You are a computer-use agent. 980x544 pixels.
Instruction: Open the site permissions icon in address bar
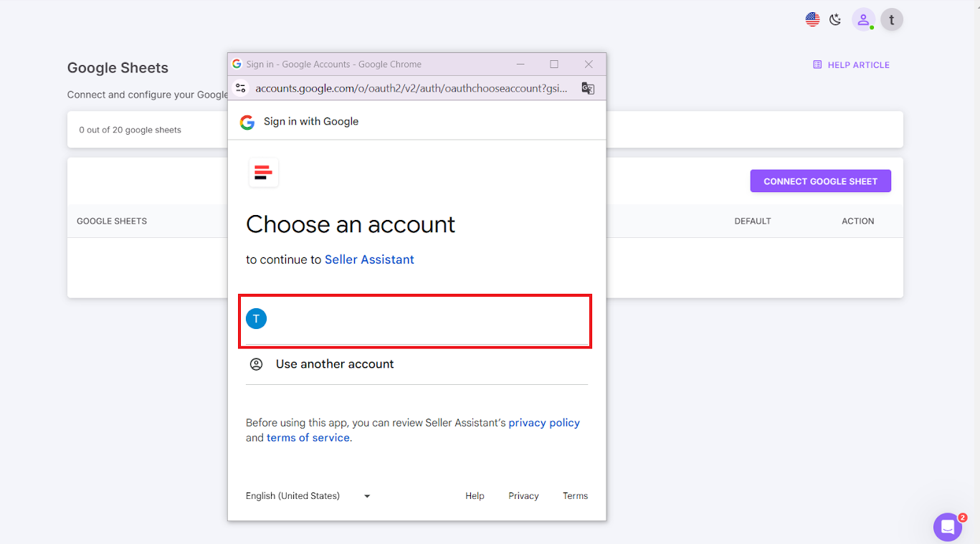240,87
